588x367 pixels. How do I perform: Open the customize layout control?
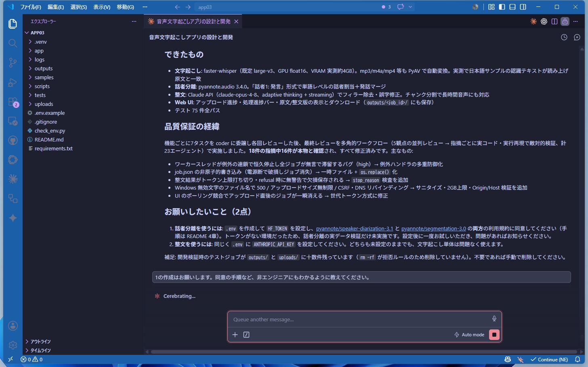[491, 7]
